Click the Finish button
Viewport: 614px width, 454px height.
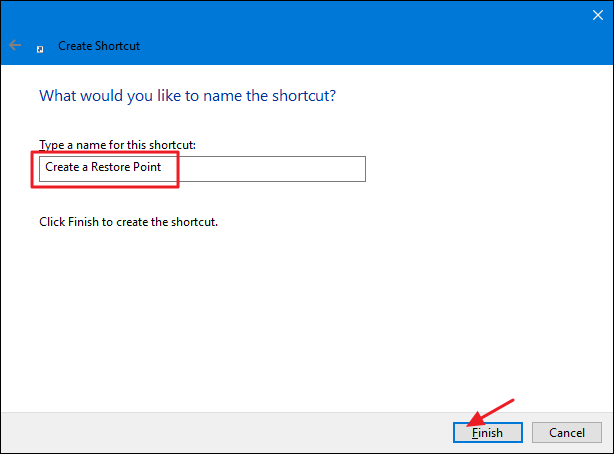click(488, 432)
